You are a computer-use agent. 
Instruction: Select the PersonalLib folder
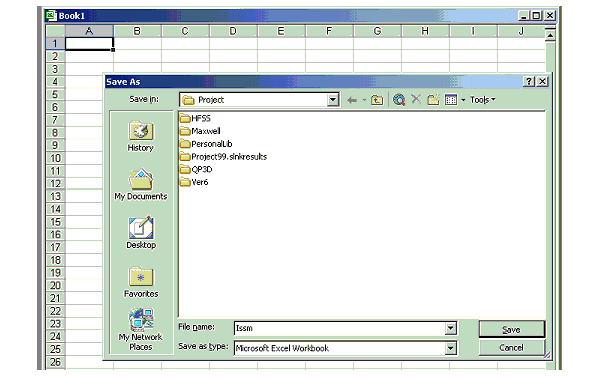206,144
